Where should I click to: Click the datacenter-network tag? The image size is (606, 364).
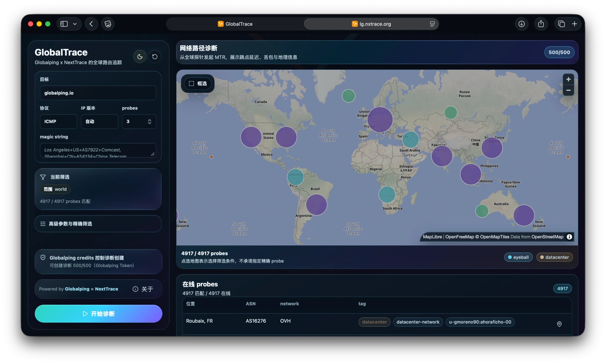(418, 322)
